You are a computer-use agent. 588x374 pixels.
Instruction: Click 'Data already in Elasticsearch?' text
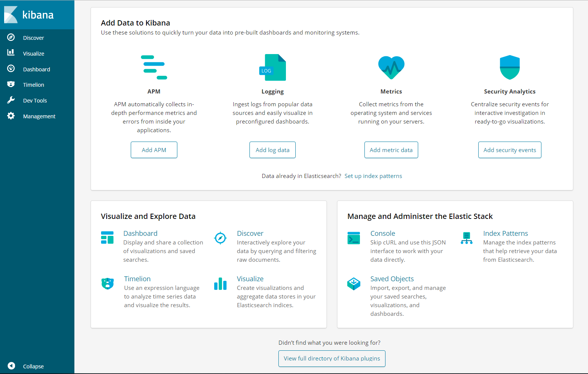coord(301,176)
